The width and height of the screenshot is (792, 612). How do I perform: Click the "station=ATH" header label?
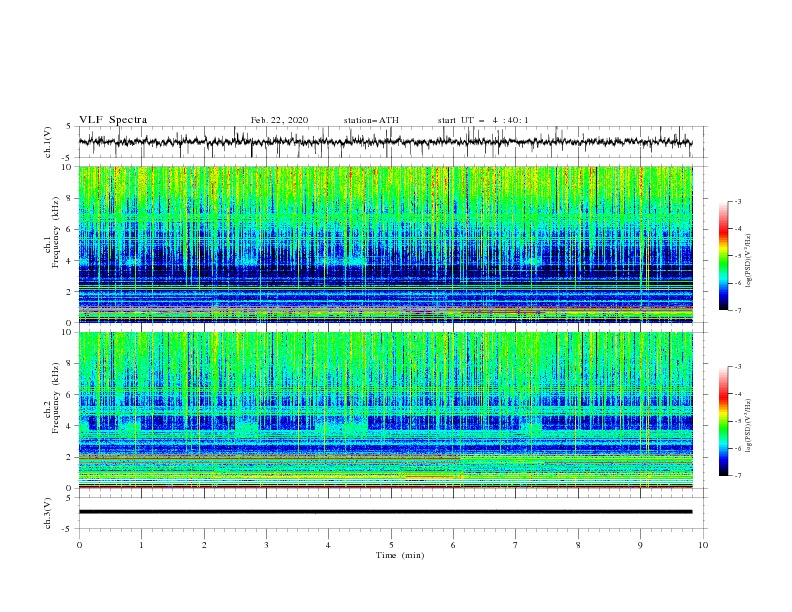(371, 120)
